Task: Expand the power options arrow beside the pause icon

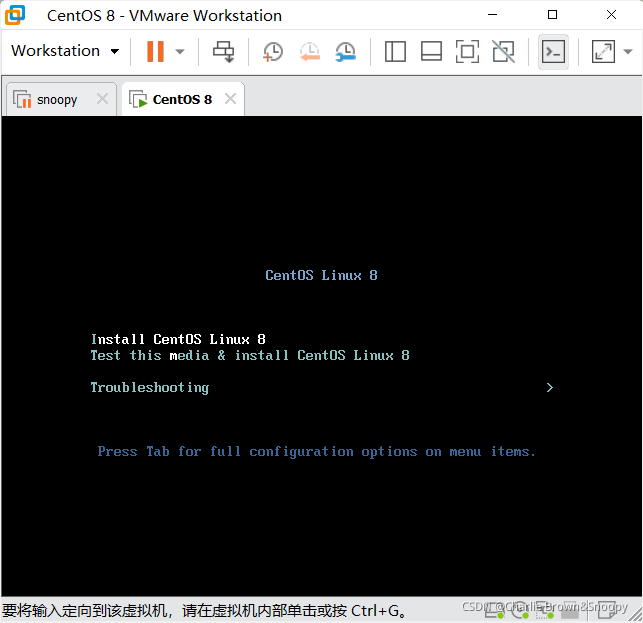Action: pos(180,52)
